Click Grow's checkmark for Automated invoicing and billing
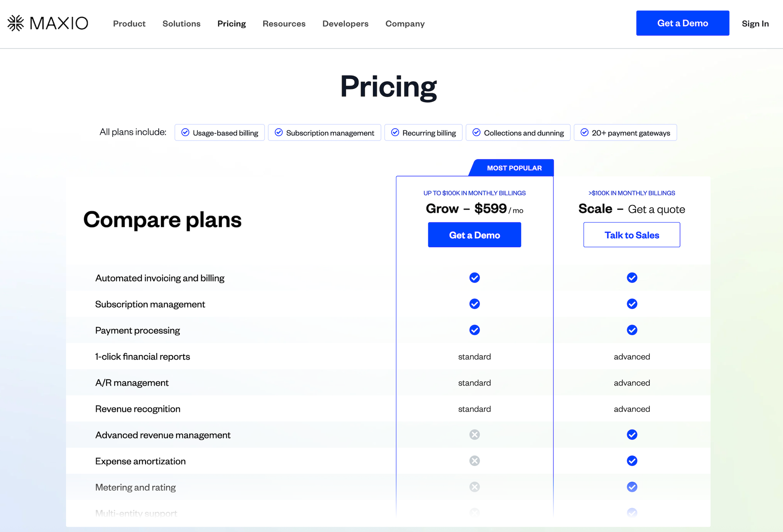Image resolution: width=783 pixels, height=532 pixels. 474,278
